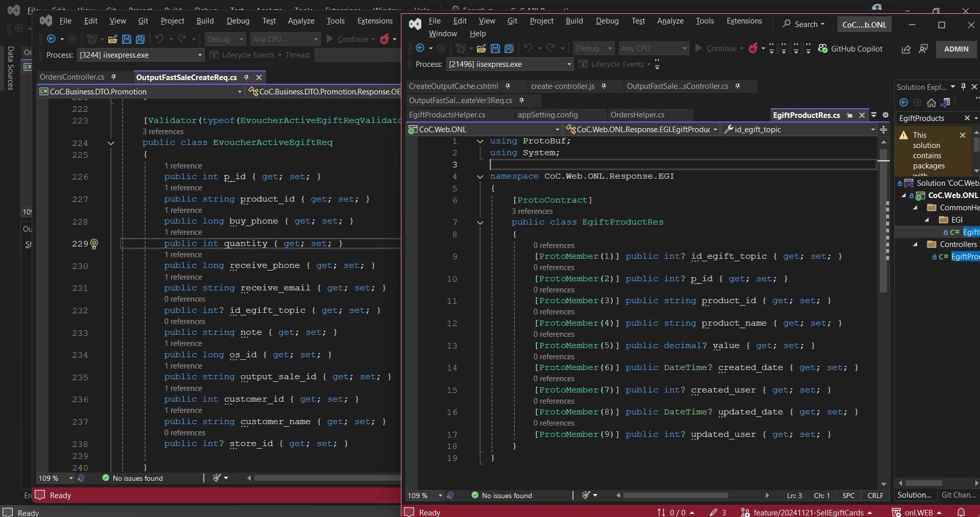Clear the EgiftProducts search field
This screenshot has height=517, width=980.
pyautogui.click(x=967, y=118)
